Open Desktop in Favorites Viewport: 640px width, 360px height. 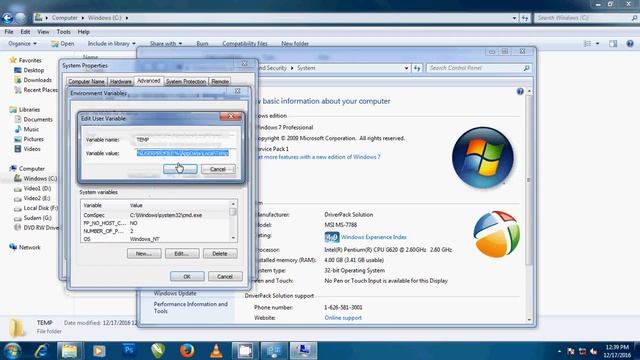click(x=33, y=70)
